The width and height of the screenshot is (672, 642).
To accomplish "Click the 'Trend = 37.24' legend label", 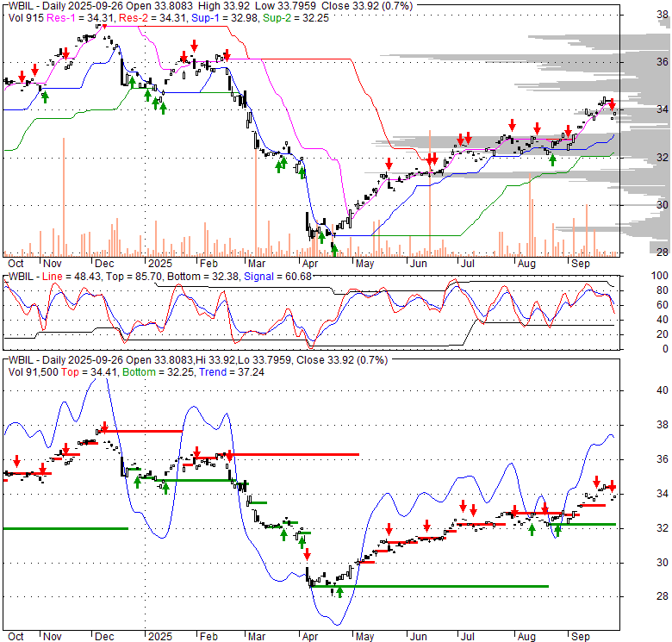I will 232,372.
